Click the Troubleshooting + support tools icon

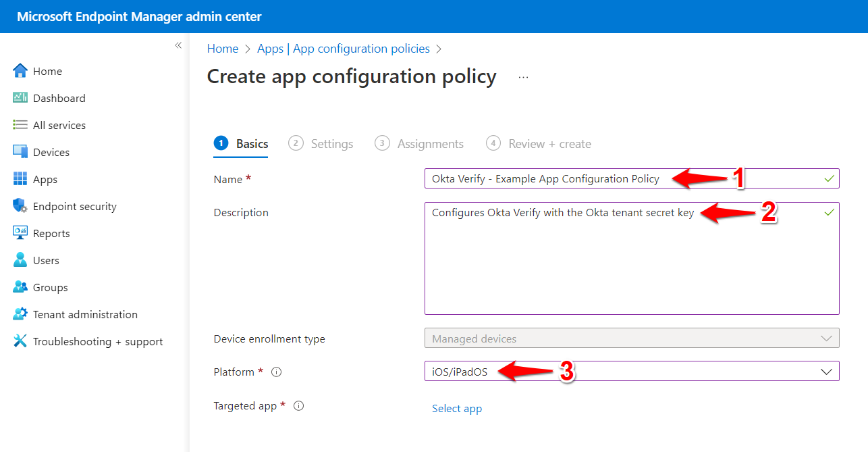pos(20,341)
